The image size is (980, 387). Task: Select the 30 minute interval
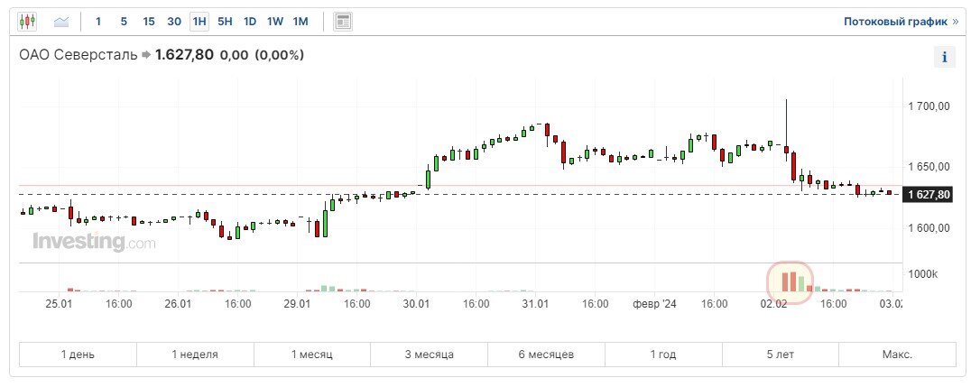[x=174, y=22]
